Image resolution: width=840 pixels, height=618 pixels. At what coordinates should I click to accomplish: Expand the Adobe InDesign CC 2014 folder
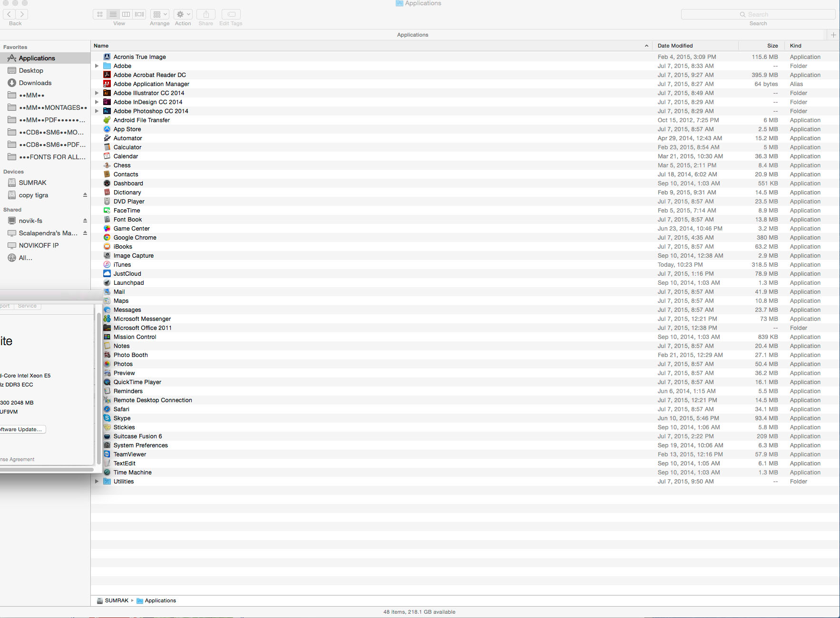pos(97,102)
